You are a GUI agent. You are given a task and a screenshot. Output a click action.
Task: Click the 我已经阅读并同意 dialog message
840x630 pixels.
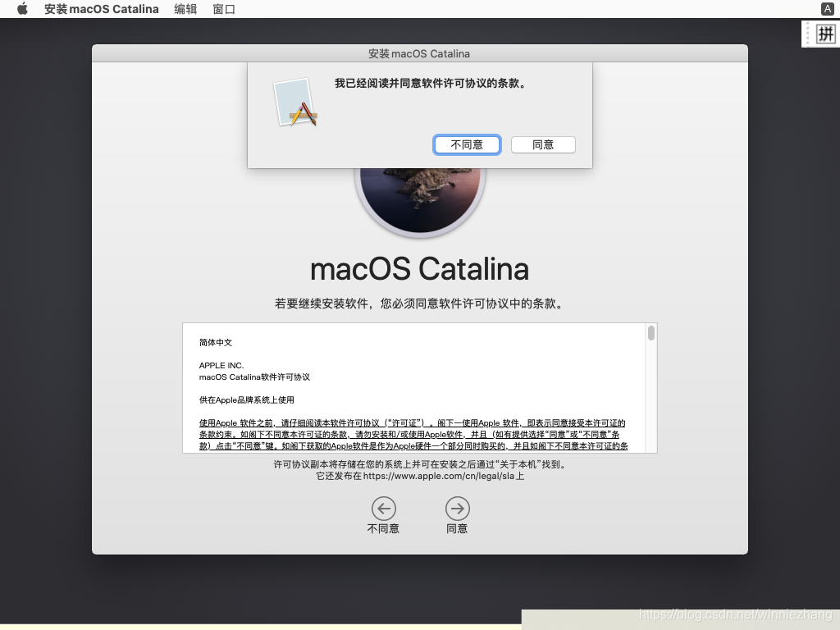coord(431,84)
